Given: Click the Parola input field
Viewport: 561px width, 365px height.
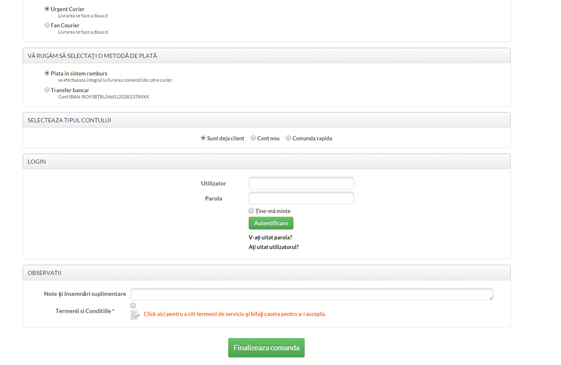Looking at the screenshot, I should tap(301, 198).
